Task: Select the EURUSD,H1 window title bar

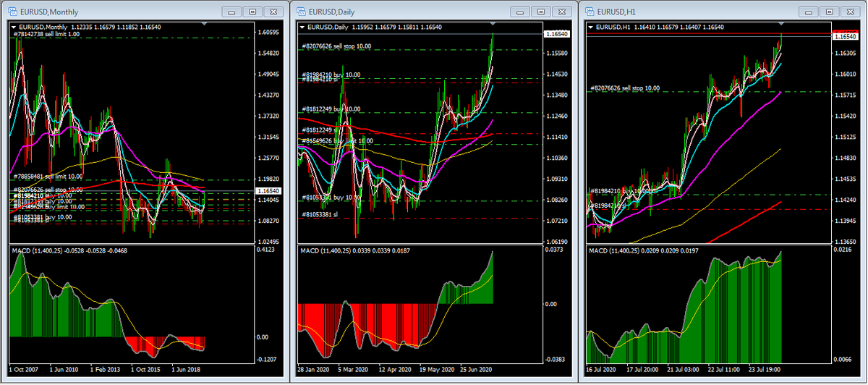Action: pyautogui.click(x=723, y=12)
